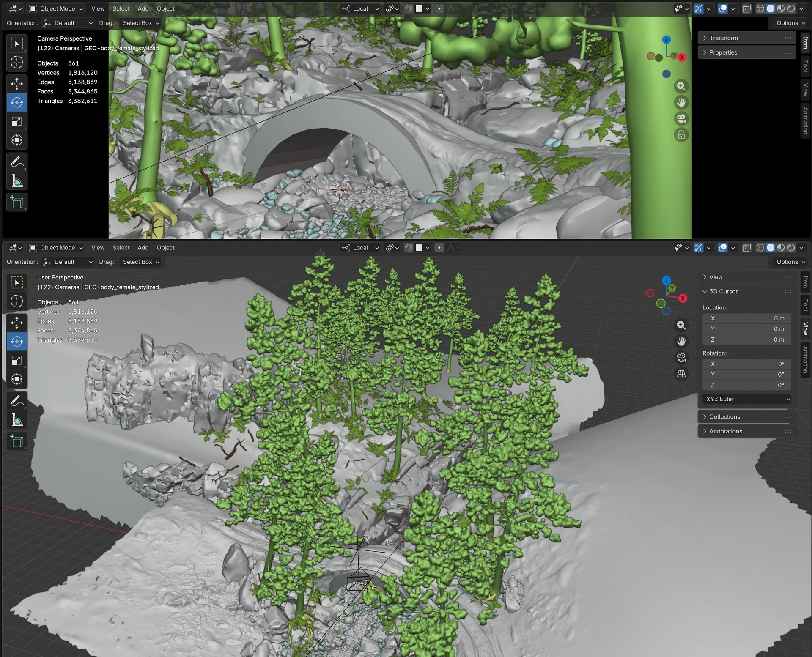
Task: Enable material preview shading in top viewport
Action: (781, 9)
